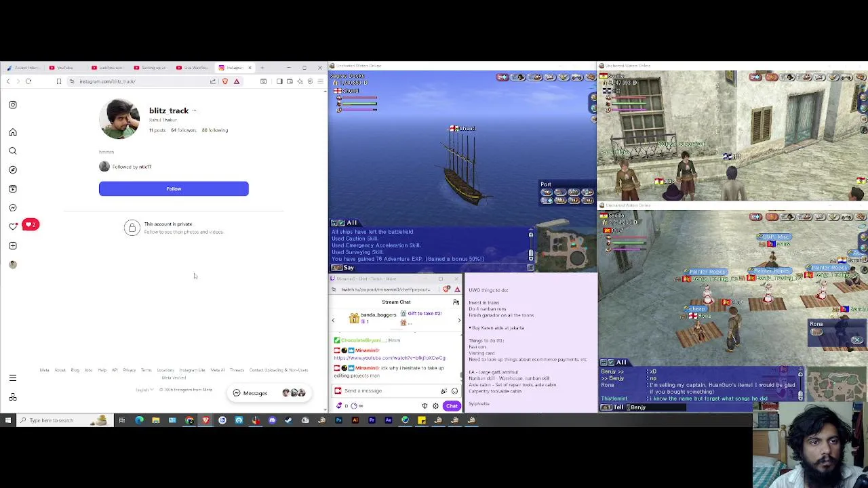Image resolution: width=868 pixels, height=488 pixels.
Task: Go back in the browser
Action: click(x=8, y=81)
